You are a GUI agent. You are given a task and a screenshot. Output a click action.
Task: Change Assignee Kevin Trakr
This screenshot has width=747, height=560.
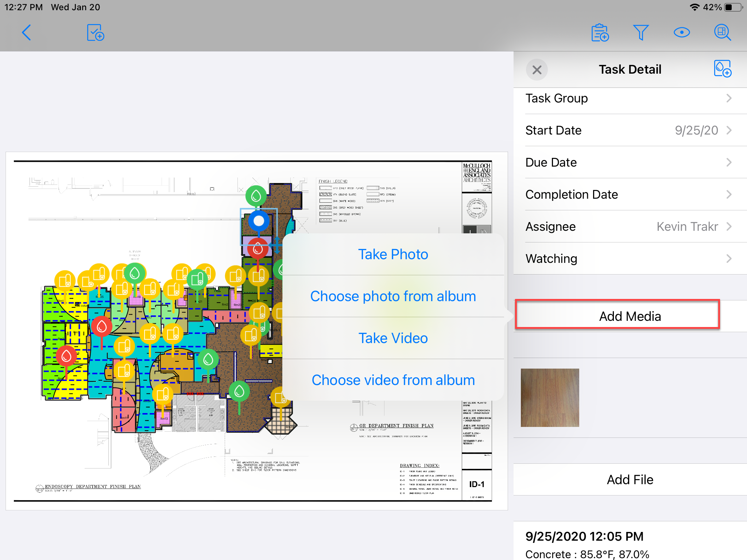(630, 227)
